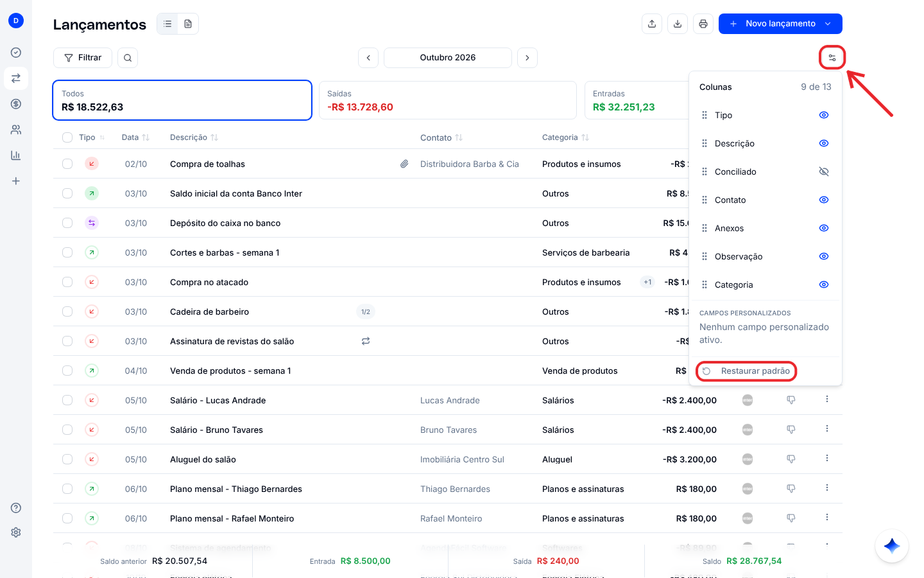Open the bar chart reports sidebar icon
The image size is (924, 578).
pos(16,155)
